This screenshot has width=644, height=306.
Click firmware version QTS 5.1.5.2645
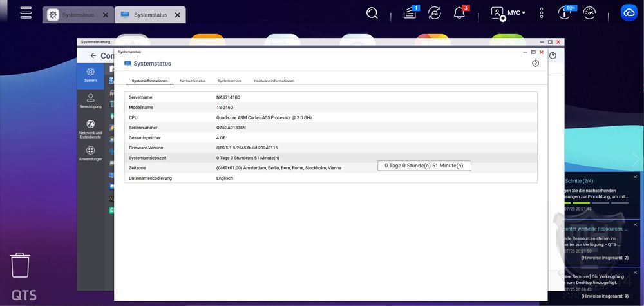pos(247,148)
